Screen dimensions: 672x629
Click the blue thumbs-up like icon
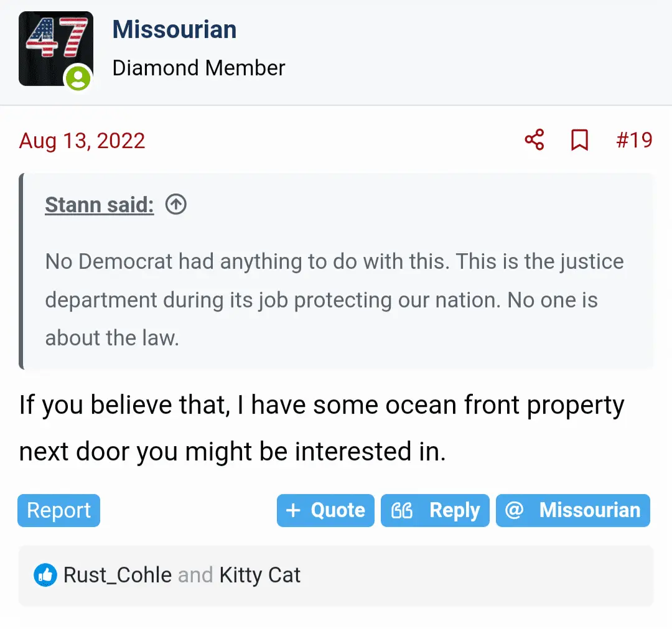44,575
